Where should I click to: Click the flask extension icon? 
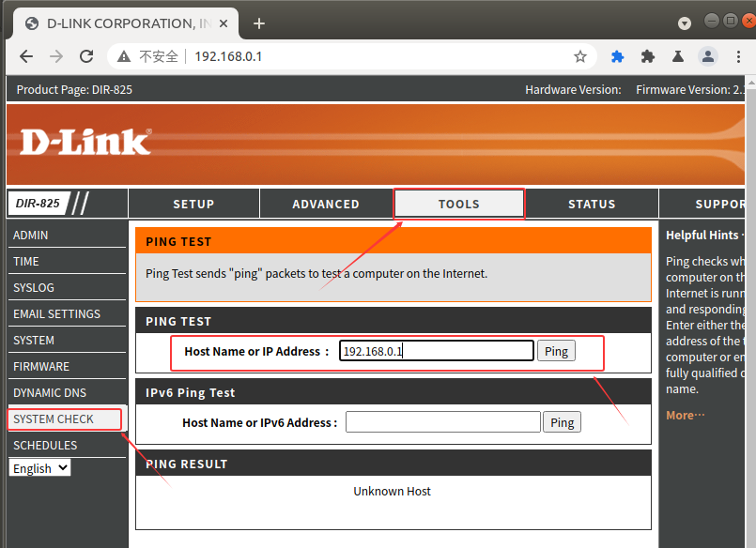pos(678,57)
